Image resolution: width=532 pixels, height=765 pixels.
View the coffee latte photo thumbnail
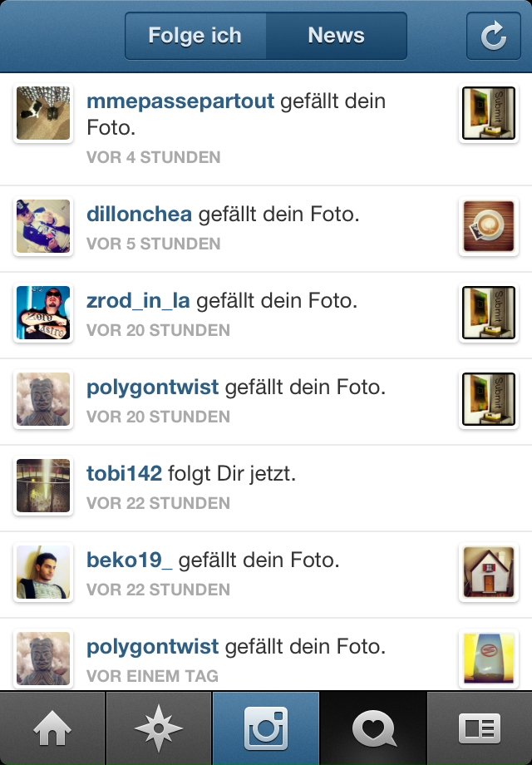pyautogui.click(x=489, y=226)
